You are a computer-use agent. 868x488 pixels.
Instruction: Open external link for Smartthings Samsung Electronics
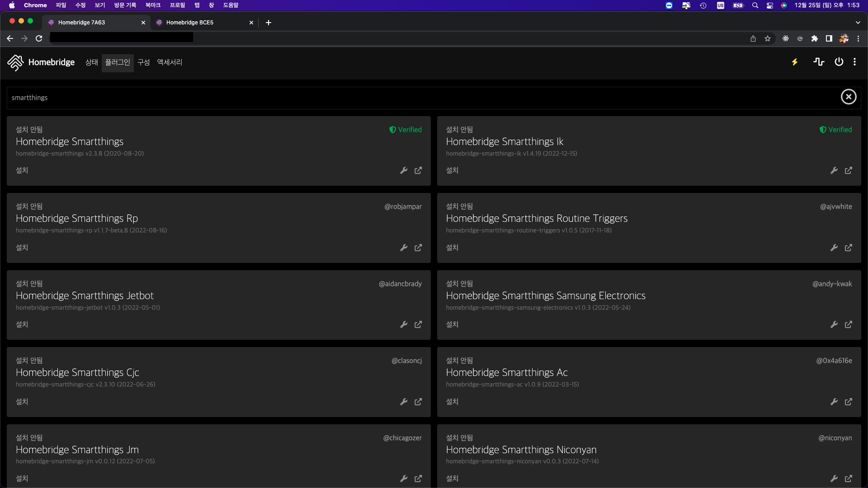coord(848,324)
